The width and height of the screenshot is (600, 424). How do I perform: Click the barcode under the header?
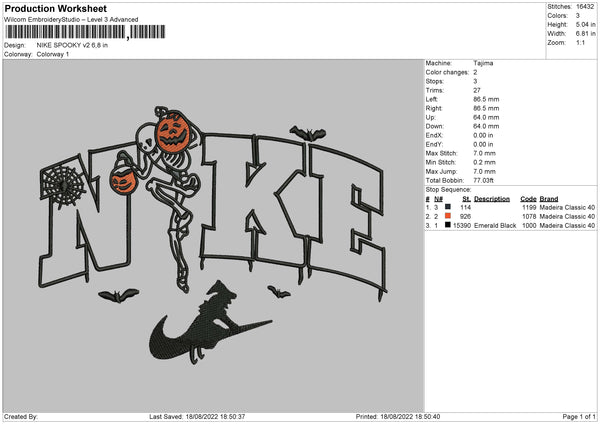click(85, 32)
